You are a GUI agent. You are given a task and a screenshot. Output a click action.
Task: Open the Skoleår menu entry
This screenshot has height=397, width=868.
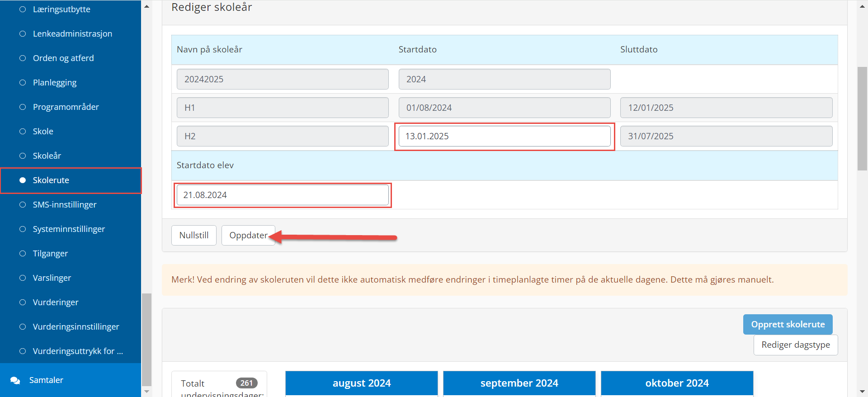tap(47, 156)
